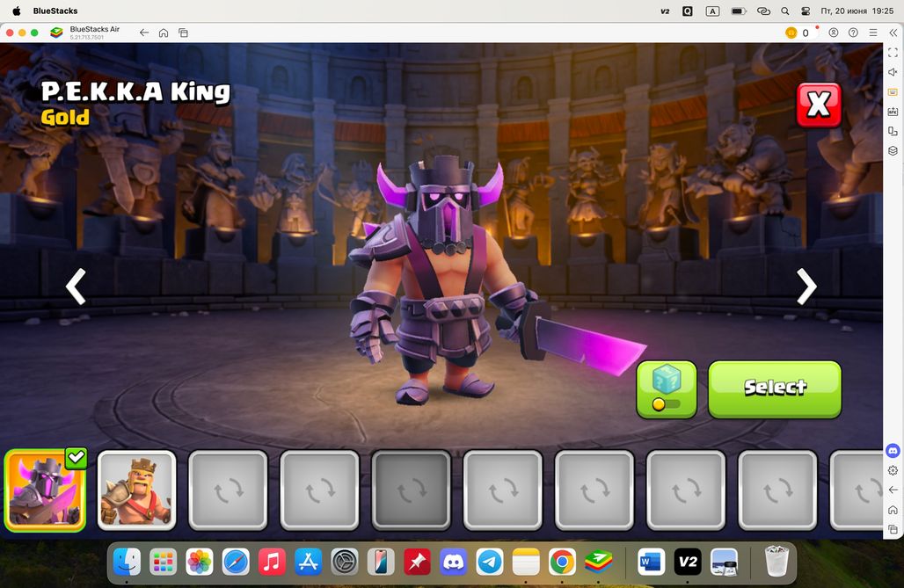The width and height of the screenshot is (904, 588).
Task: Launch Telegram from the Dock
Action: (x=490, y=562)
